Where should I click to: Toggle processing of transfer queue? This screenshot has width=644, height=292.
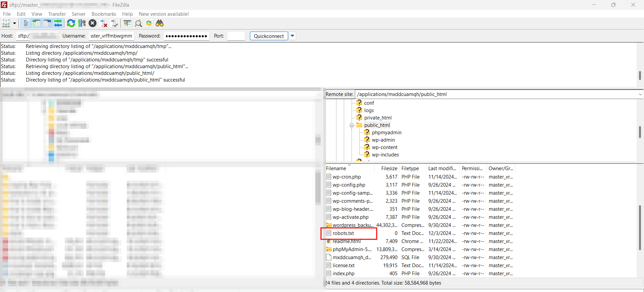pyautogui.click(x=82, y=23)
